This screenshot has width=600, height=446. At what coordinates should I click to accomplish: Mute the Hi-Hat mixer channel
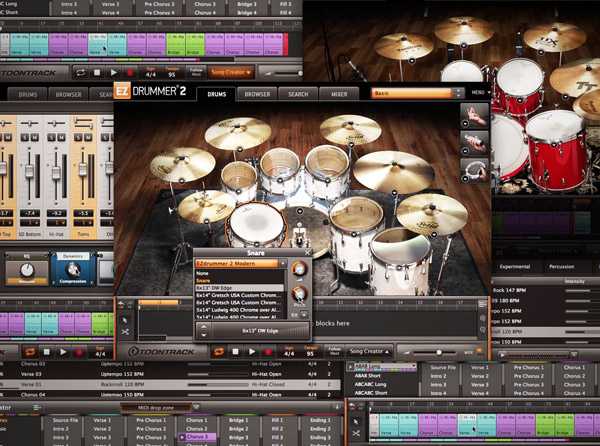[61, 137]
